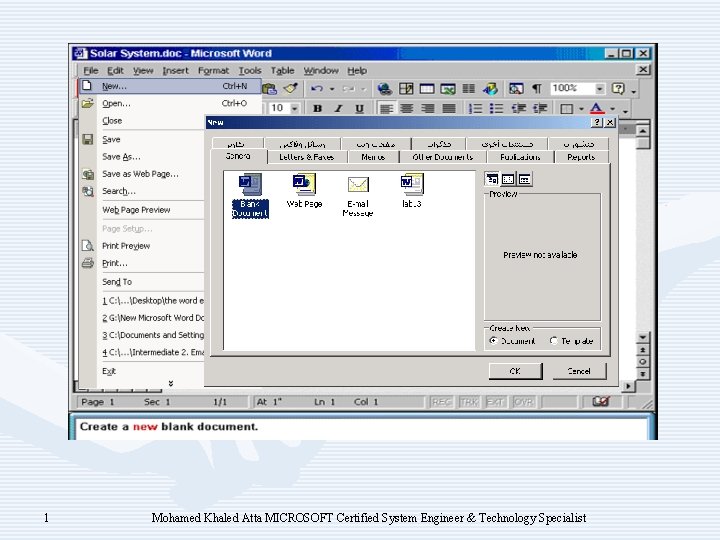This screenshot has width=720, height=540.
Task: Click the Columns icon
Action: (x=468, y=88)
